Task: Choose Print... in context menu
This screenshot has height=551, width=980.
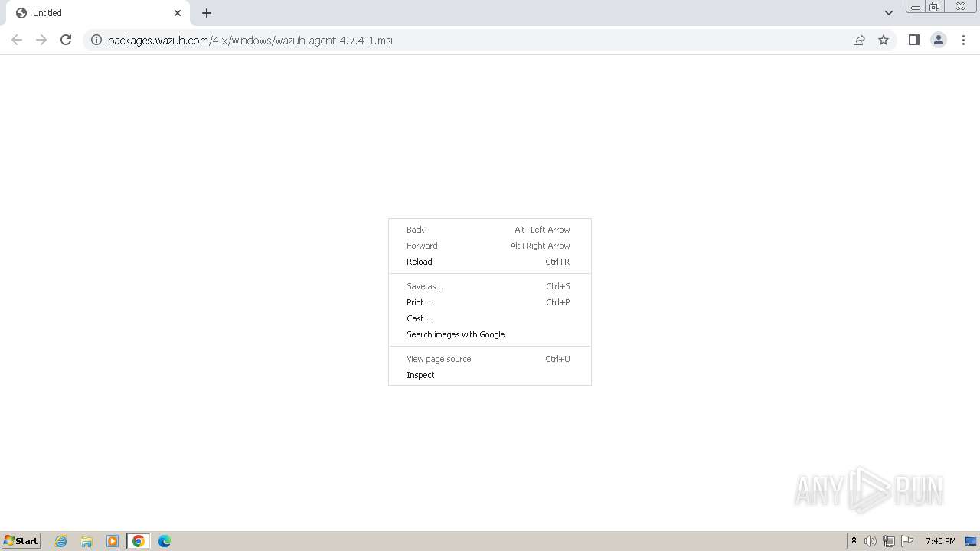Action: pyautogui.click(x=490, y=302)
